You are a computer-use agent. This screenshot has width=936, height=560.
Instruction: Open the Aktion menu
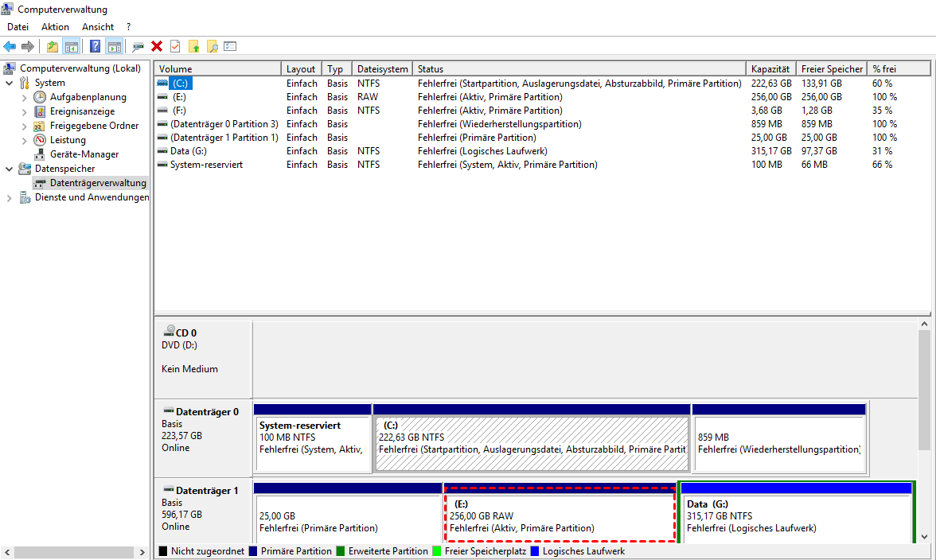pyautogui.click(x=55, y=27)
